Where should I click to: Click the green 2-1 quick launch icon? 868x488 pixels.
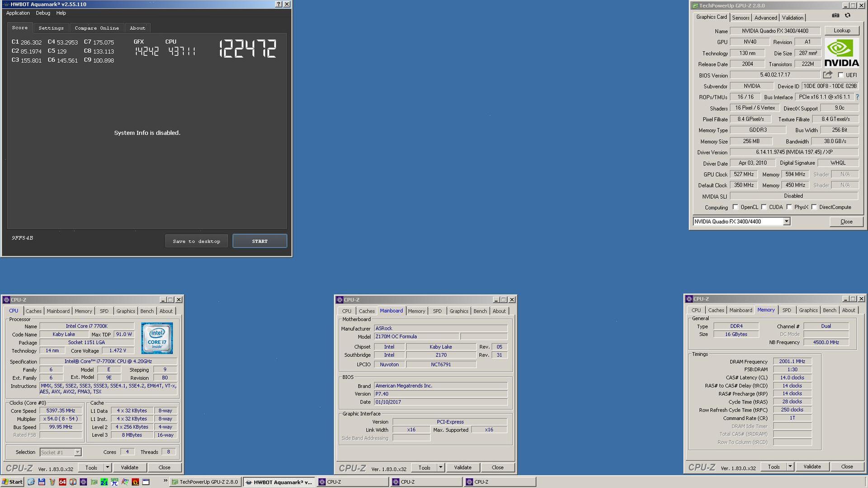(x=104, y=482)
